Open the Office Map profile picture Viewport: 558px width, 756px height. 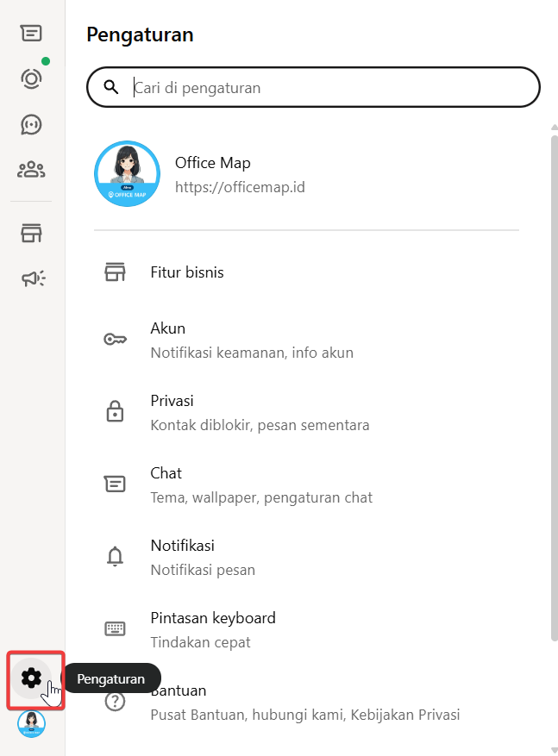point(127,174)
